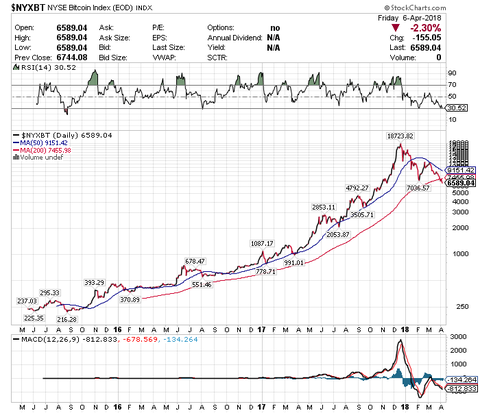Click the VWAP: label
The height and width of the screenshot is (413, 480).
[164, 58]
